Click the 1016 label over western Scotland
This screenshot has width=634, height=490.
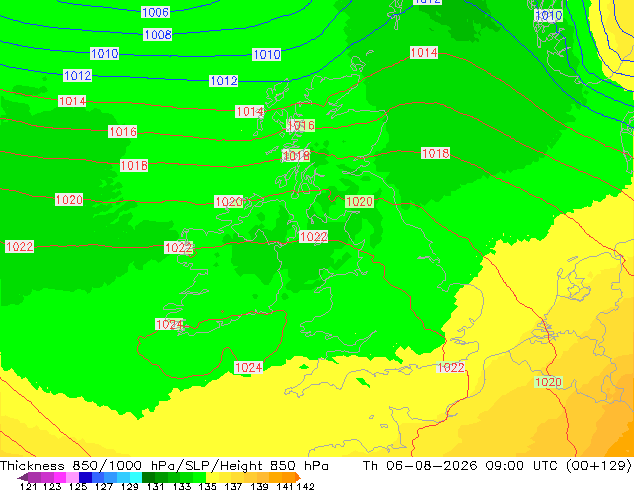pos(301,125)
